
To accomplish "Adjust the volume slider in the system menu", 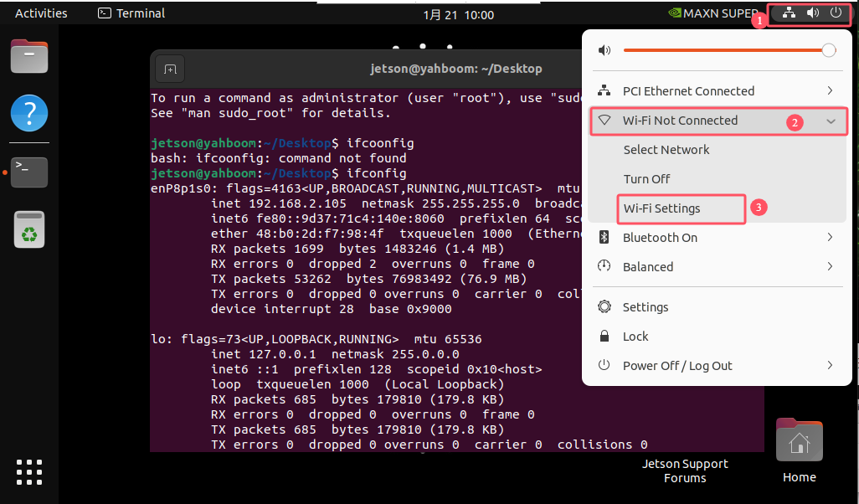I will 729,50.
